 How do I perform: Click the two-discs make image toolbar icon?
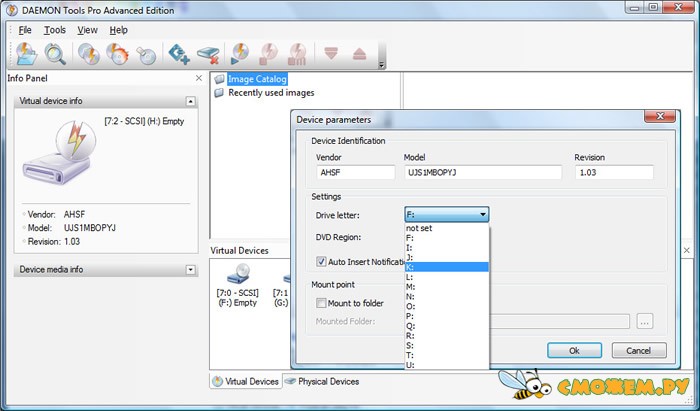[x=89, y=54]
